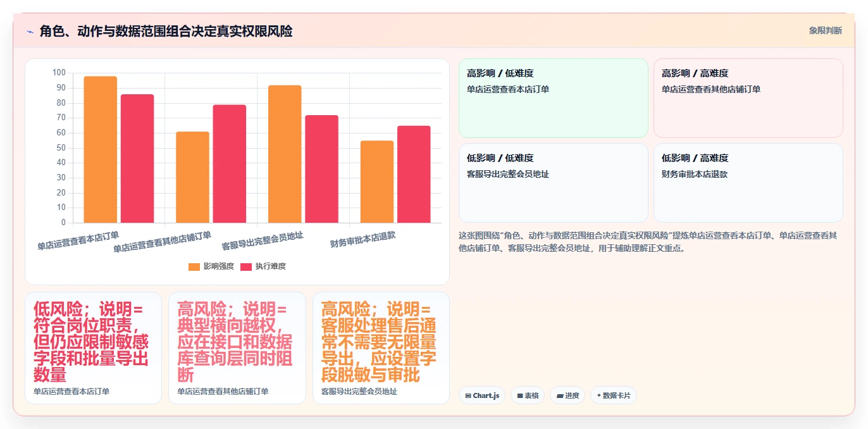Click the red bar for 单店运营查看本店订单
Viewport: 868px width, 429px height.
(137, 158)
